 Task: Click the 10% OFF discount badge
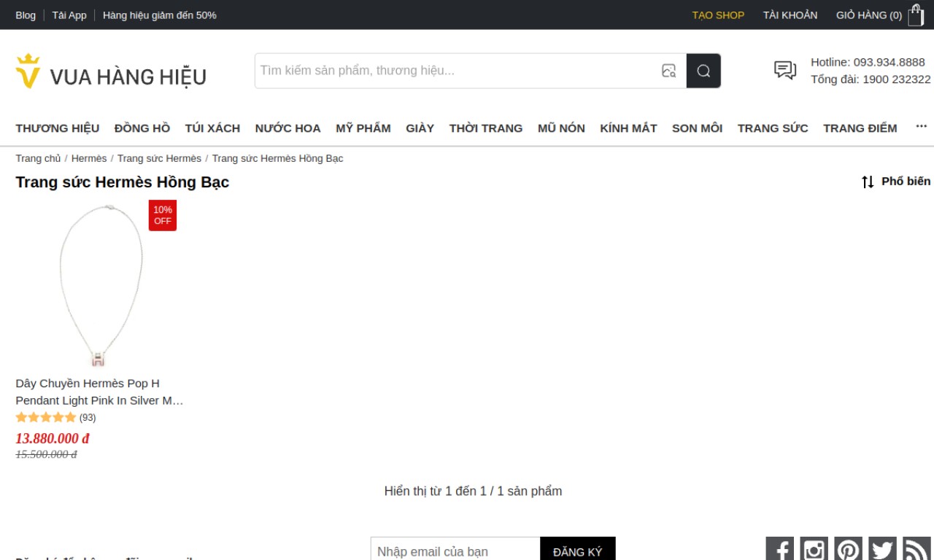(x=163, y=215)
